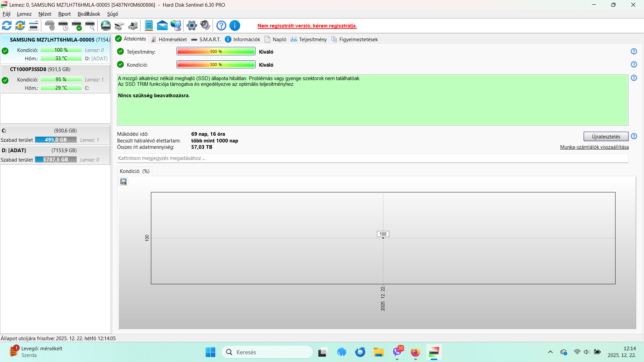This screenshot has width=644, height=362.
Task: Click the blue info circle toolbar icon
Action: [x=235, y=25]
